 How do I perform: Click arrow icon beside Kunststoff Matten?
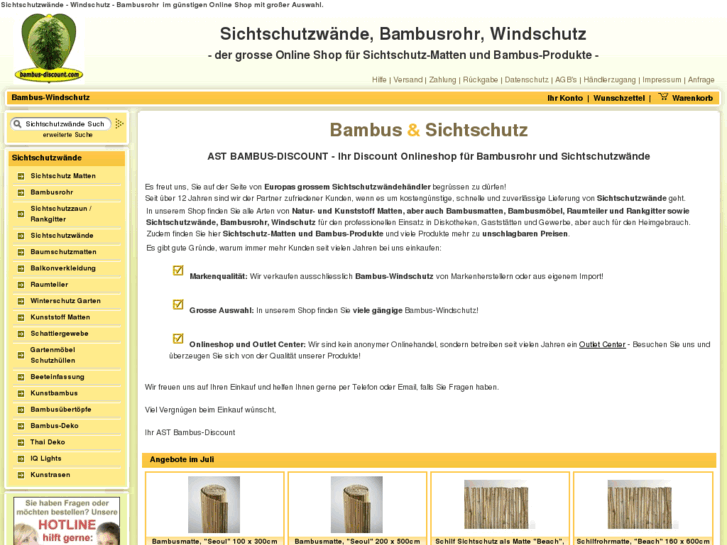pyautogui.click(x=20, y=317)
